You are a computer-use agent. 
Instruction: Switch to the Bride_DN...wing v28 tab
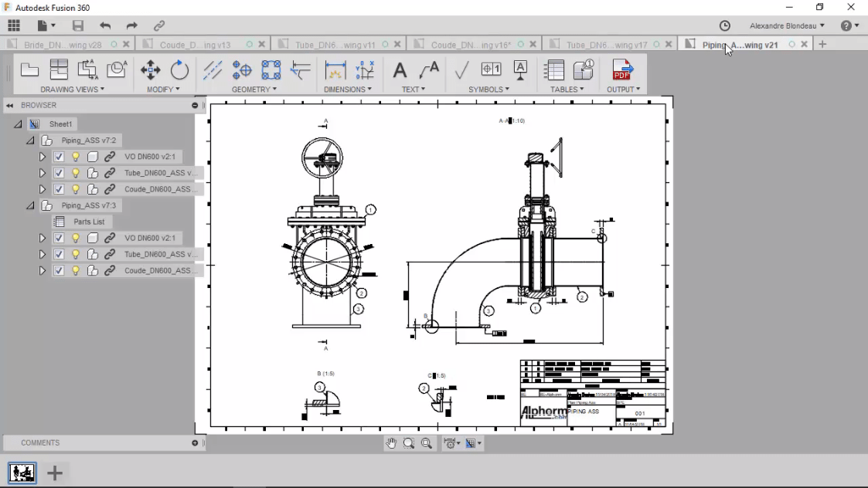pyautogui.click(x=63, y=45)
